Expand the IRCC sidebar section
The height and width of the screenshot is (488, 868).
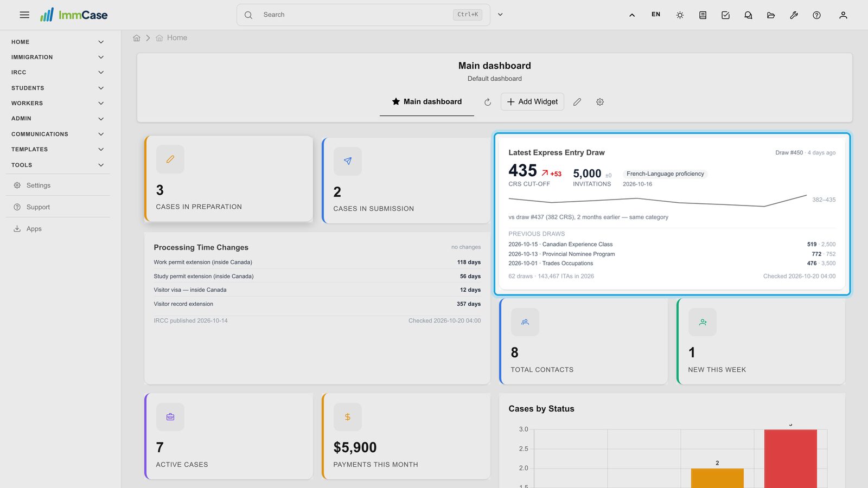(58, 72)
